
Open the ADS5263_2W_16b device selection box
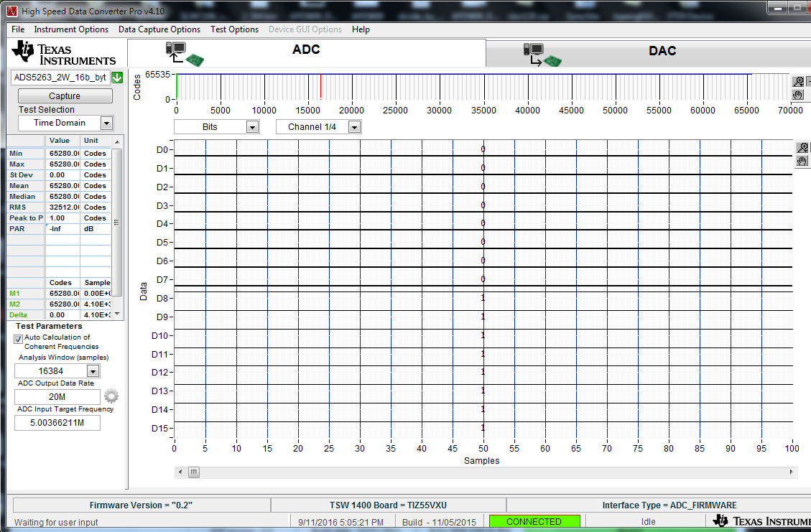coord(60,78)
